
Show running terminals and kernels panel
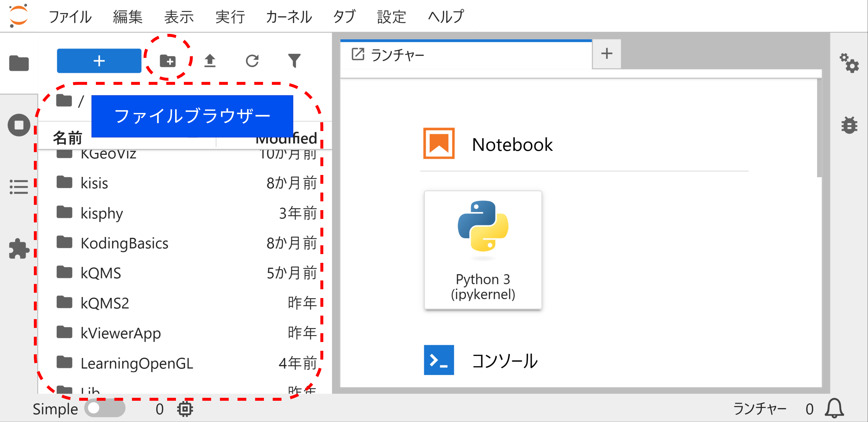pos(18,125)
